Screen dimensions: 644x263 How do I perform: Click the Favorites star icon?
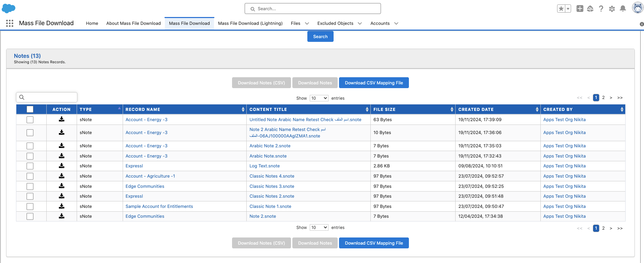pos(561,9)
